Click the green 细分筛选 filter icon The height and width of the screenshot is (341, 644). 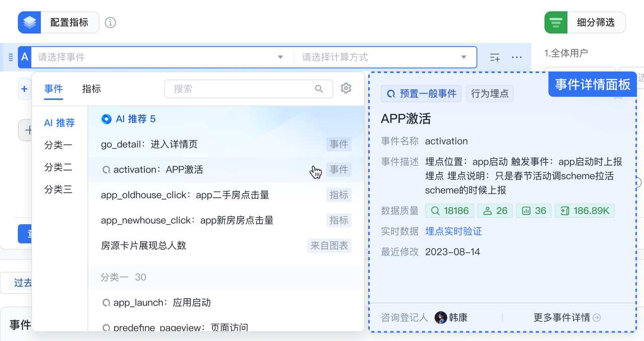click(556, 22)
